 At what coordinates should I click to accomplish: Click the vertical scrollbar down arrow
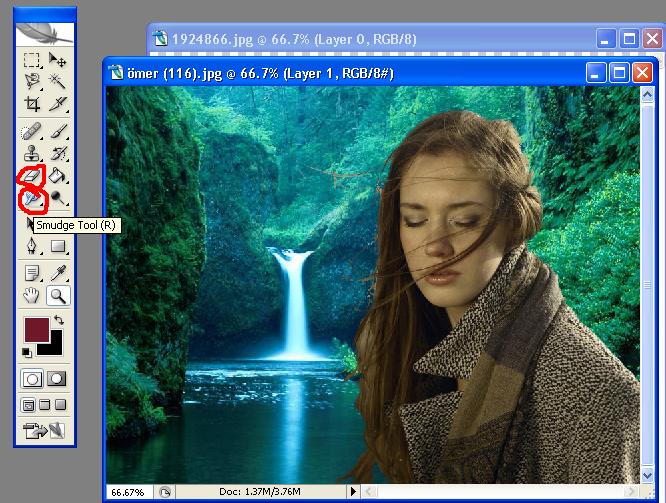pyautogui.click(x=647, y=475)
